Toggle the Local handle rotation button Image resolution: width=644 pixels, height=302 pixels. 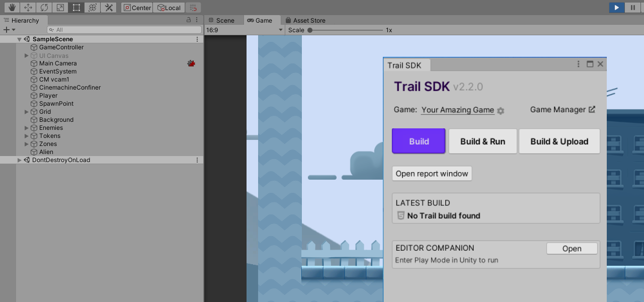pos(169,8)
